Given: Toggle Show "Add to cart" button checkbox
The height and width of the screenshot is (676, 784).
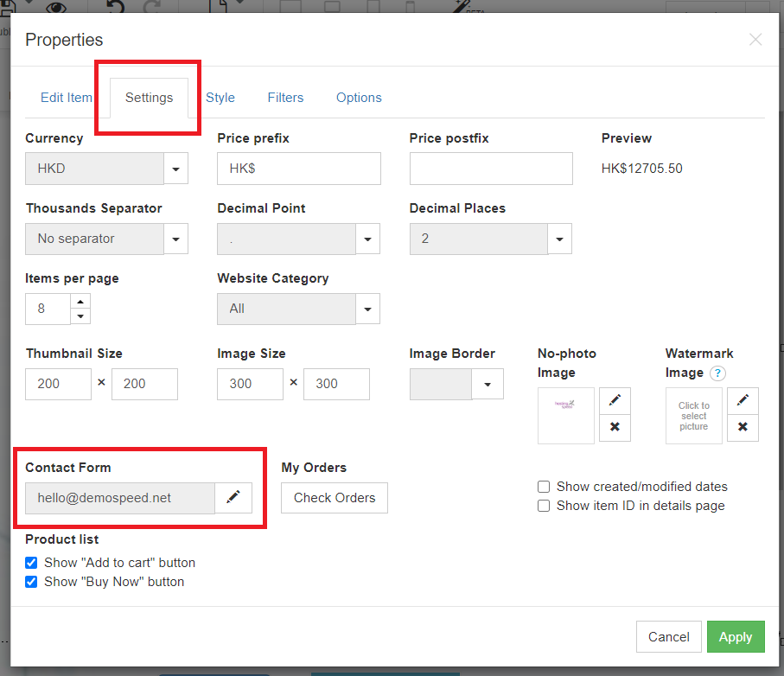Looking at the screenshot, I should click(31, 563).
